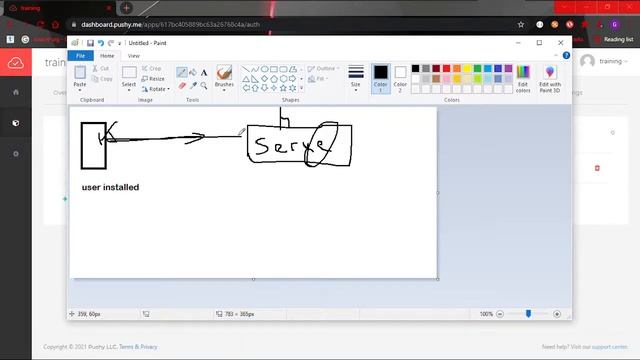Click the Crop button
The width and height of the screenshot is (640, 360).
[151, 69]
